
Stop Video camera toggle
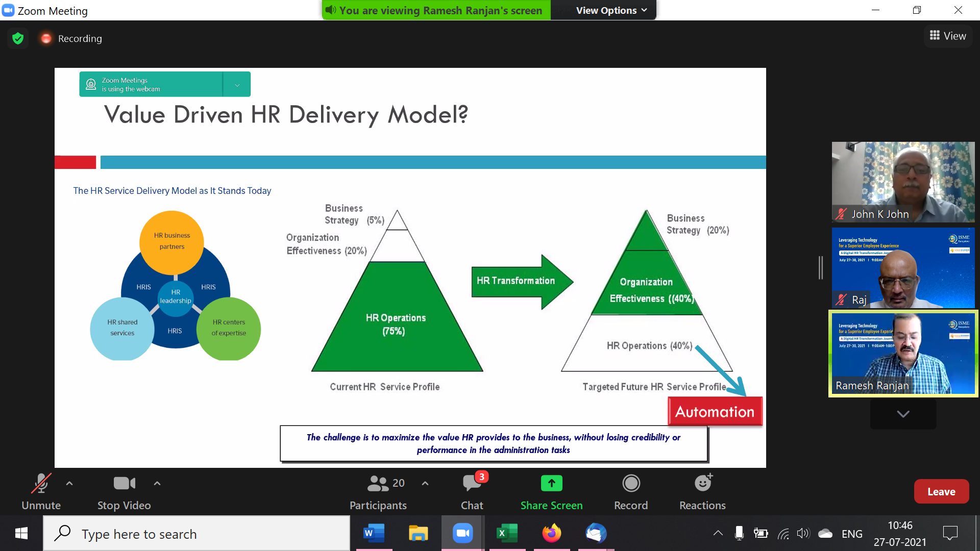pyautogui.click(x=124, y=483)
